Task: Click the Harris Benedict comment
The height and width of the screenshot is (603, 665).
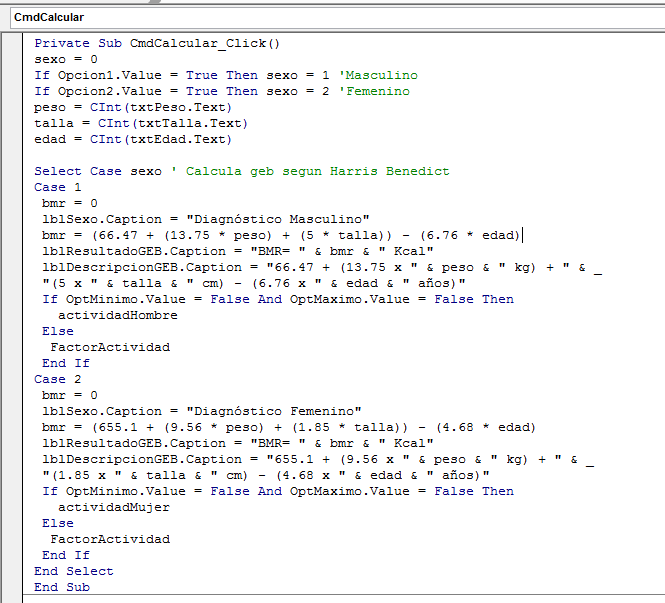Action: tap(310, 171)
